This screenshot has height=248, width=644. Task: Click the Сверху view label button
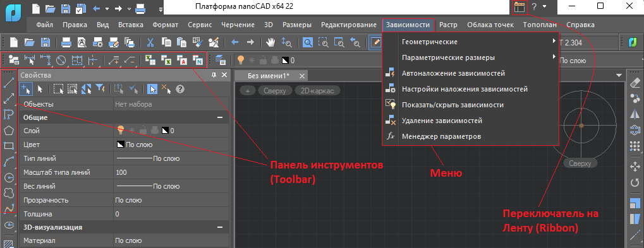(x=275, y=91)
